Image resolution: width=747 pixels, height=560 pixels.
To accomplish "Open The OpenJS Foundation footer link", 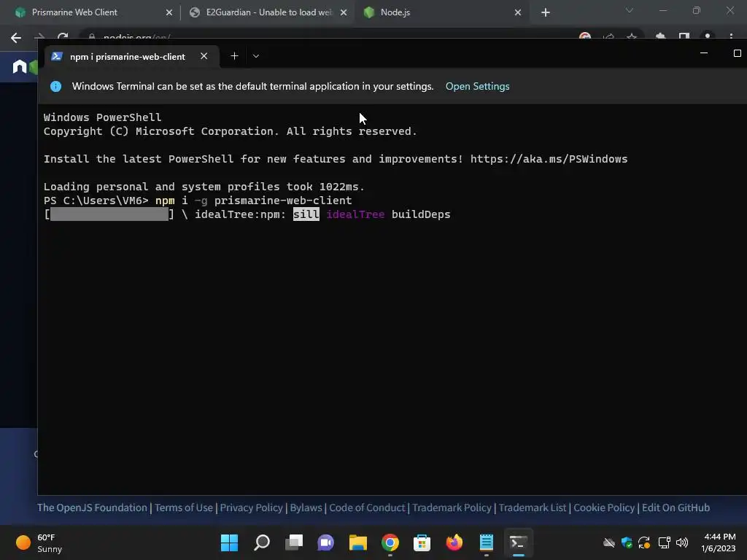I will click(x=92, y=507).
